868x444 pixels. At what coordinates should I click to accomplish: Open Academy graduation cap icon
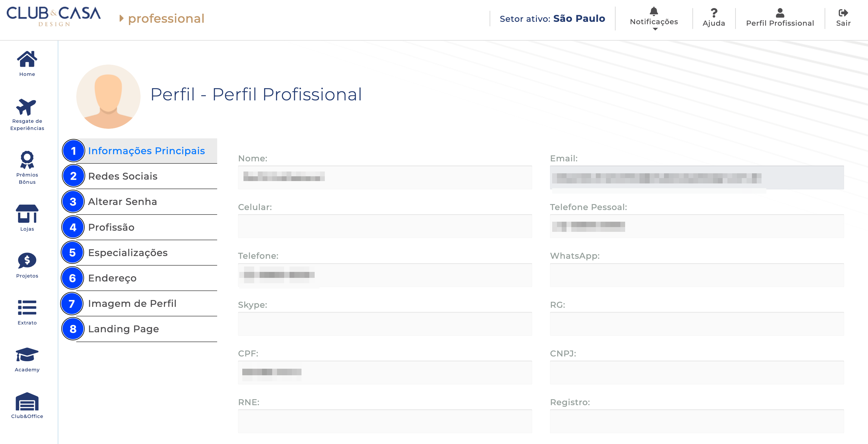coord(27,354)
